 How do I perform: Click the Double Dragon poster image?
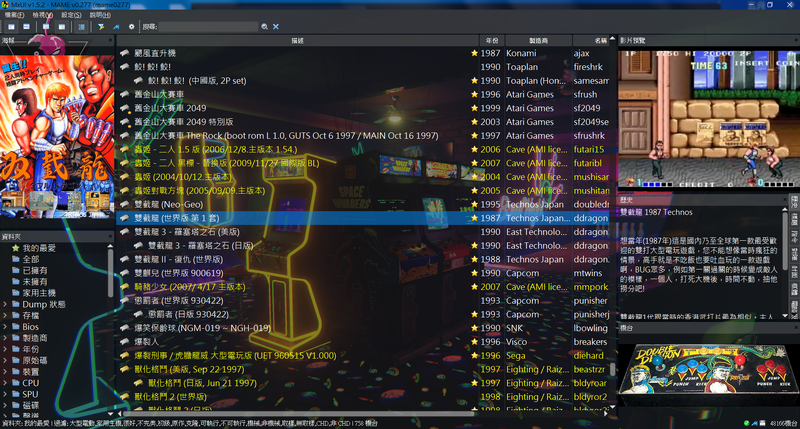coord(57,137)
